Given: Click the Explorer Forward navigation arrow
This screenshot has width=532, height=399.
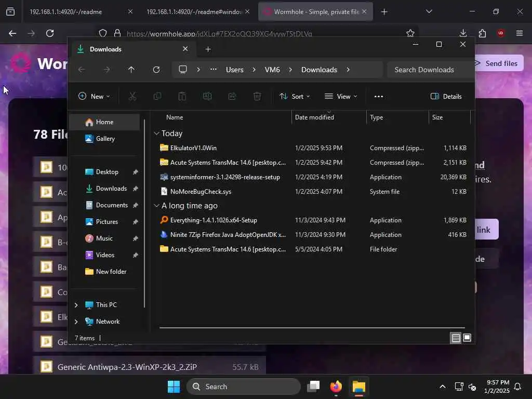Looking at the screenshot, I should tap(107, 70).
